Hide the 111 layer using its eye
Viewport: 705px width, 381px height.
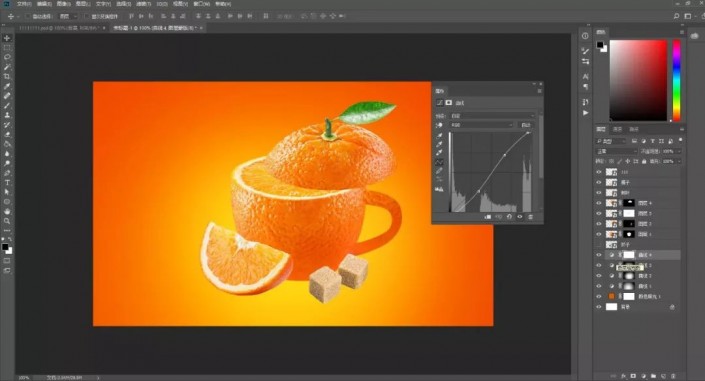tap(599, 172)
